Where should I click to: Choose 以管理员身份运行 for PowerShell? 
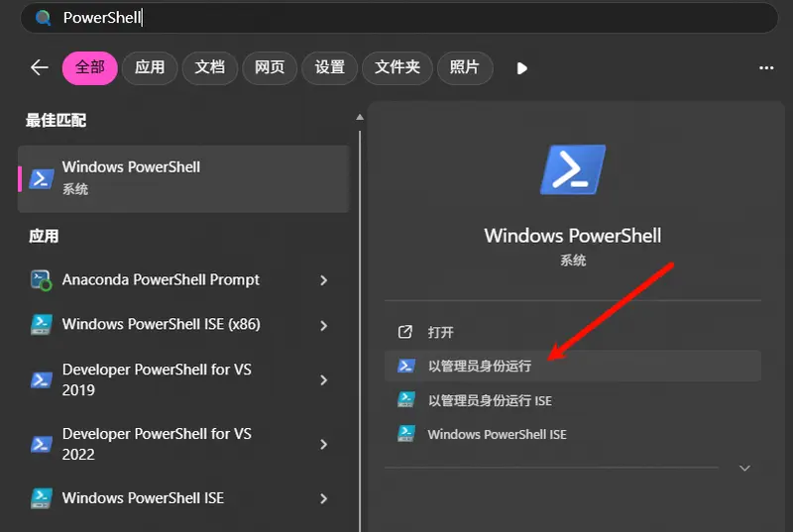click(573, 366)
